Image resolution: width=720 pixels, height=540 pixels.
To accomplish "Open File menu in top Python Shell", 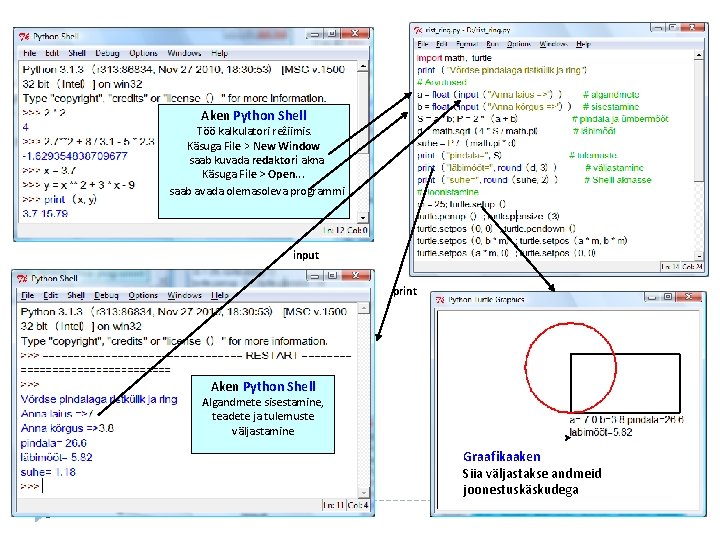I will (30, 53).
